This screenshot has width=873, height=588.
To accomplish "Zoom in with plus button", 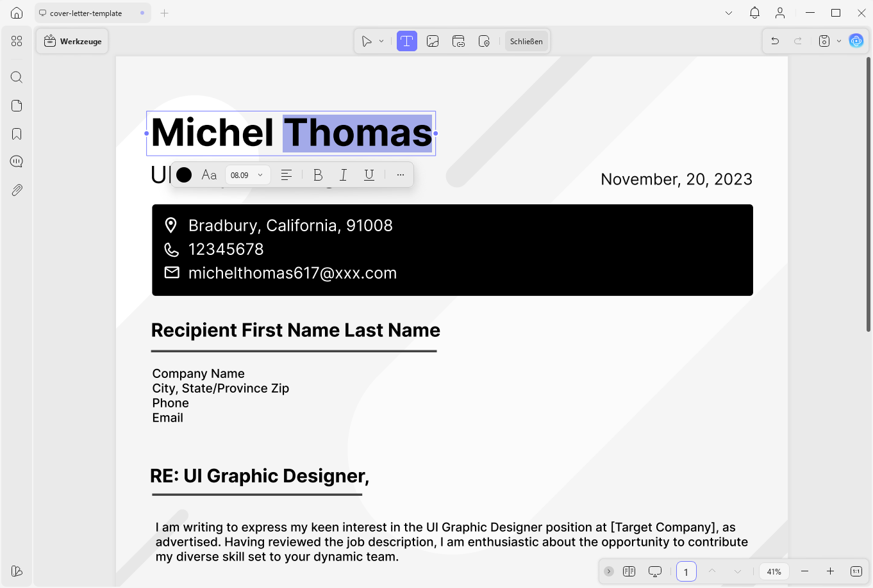I will [x=830, y=571].
